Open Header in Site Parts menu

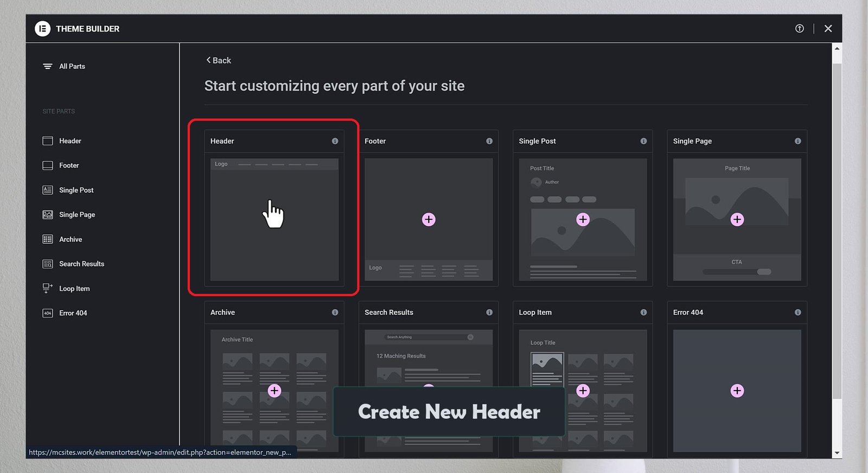[x=70, y=141]
